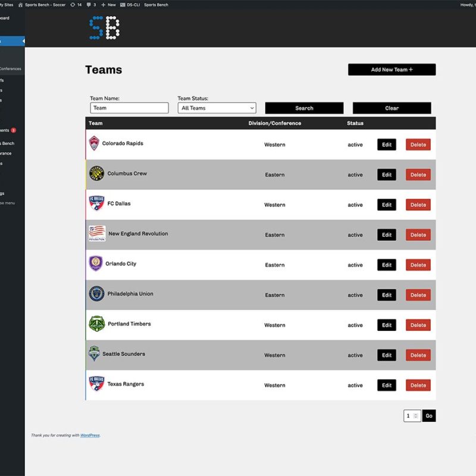
Task: Click the Team Name input field
Action: click(x=129, y=108)
